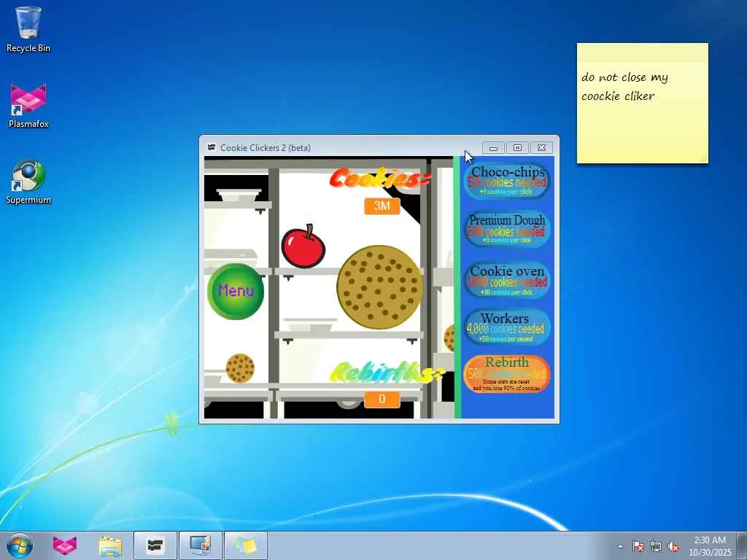Viewport: 747px width, 560px height.
Task: Open the Action Center flag icon
Action: pos(638,546)
